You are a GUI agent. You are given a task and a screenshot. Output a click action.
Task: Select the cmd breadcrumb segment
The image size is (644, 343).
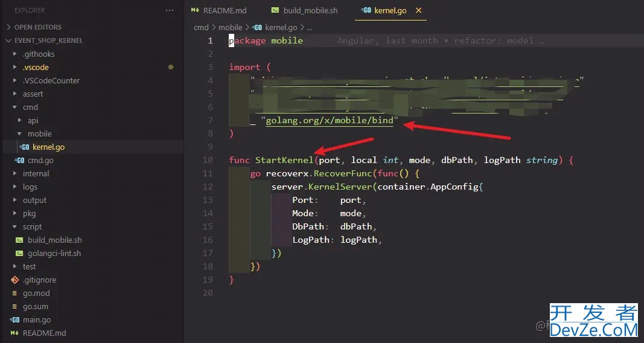tap(201, 28)
